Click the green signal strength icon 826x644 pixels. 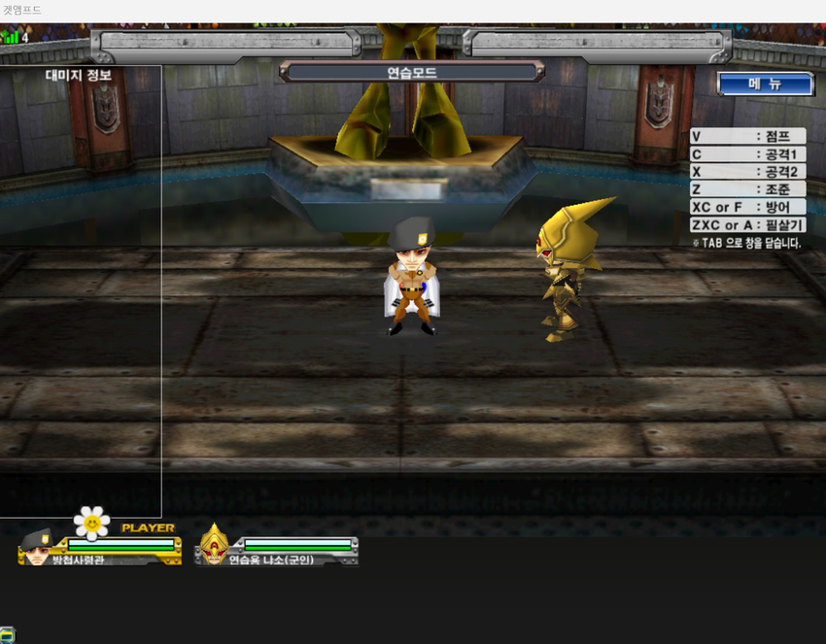[11, 37]
